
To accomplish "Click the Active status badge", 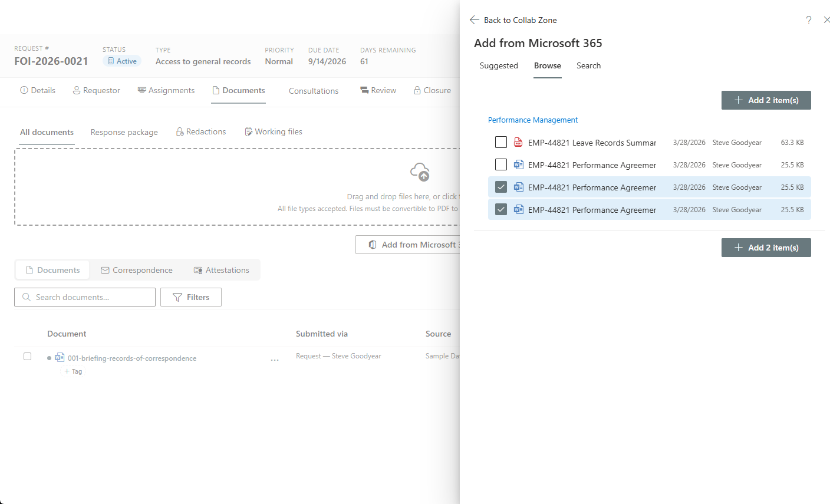I will point(122,61).
